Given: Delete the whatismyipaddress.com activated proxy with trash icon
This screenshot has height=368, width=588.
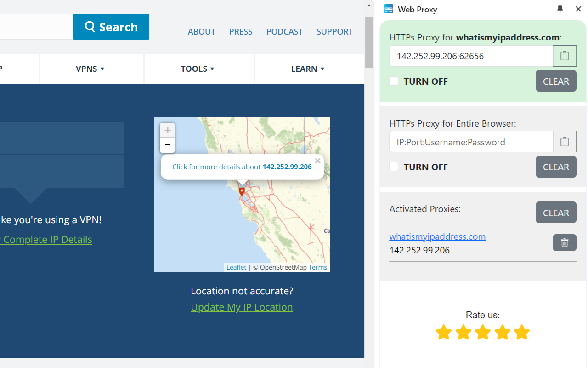Looking at the screenshot, I should pyautogui.click(x=565, y=242).
